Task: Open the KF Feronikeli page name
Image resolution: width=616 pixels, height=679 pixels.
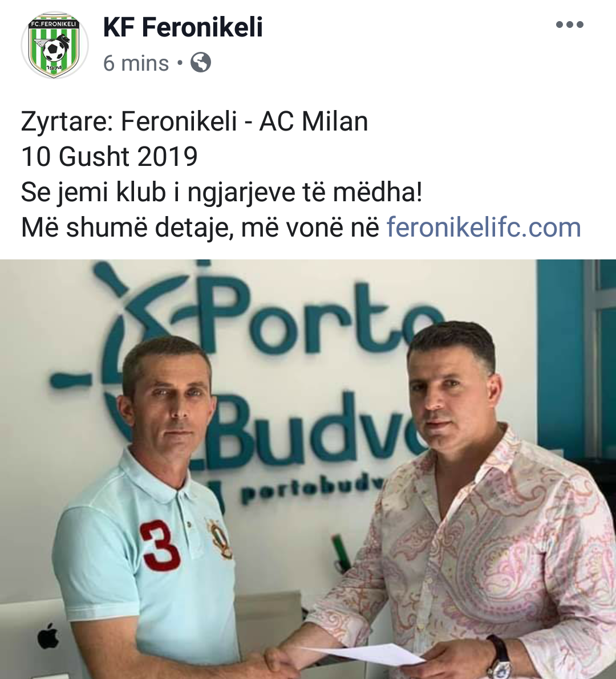Action: 183,27
